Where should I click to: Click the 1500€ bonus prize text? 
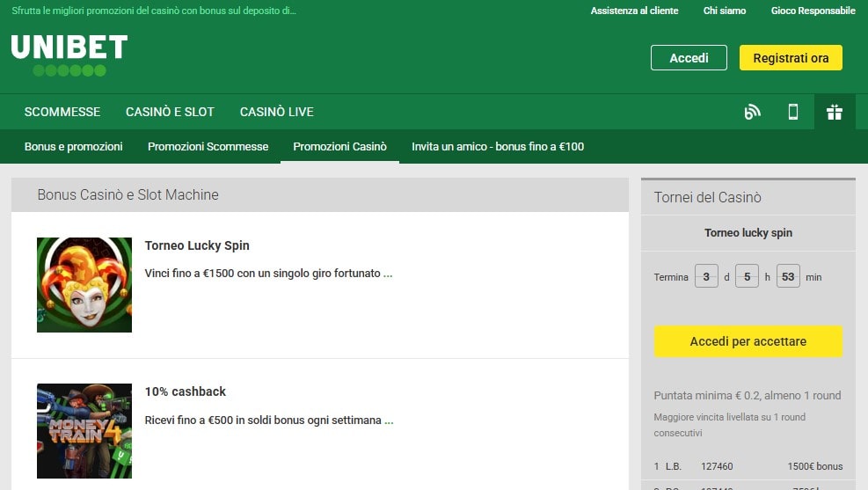(815, 466)
